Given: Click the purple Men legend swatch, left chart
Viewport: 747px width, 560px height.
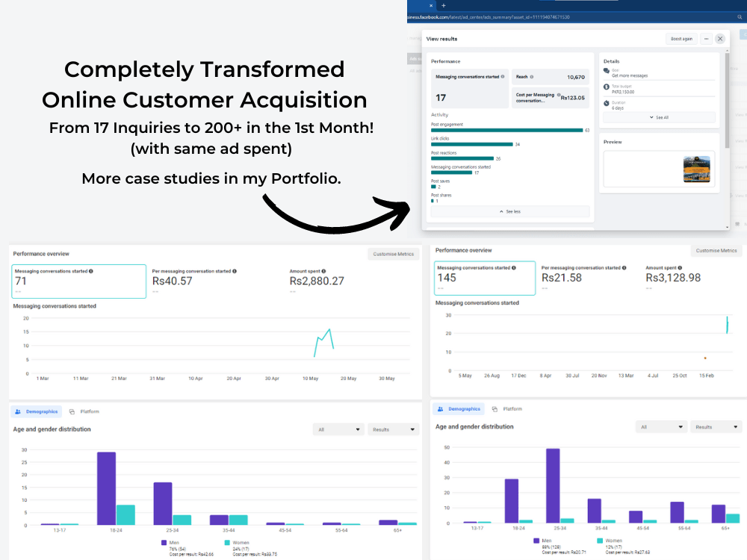Looking at the screenshot, I should 164,543.
